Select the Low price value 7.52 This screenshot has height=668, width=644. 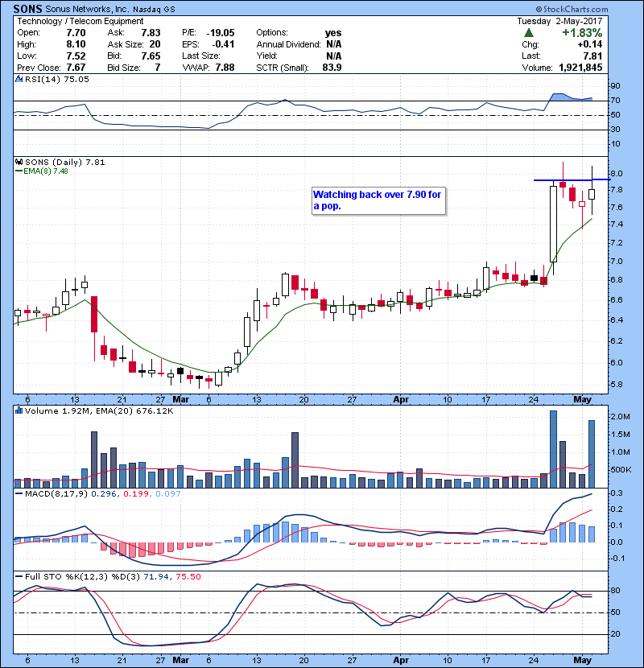point(76,56)
